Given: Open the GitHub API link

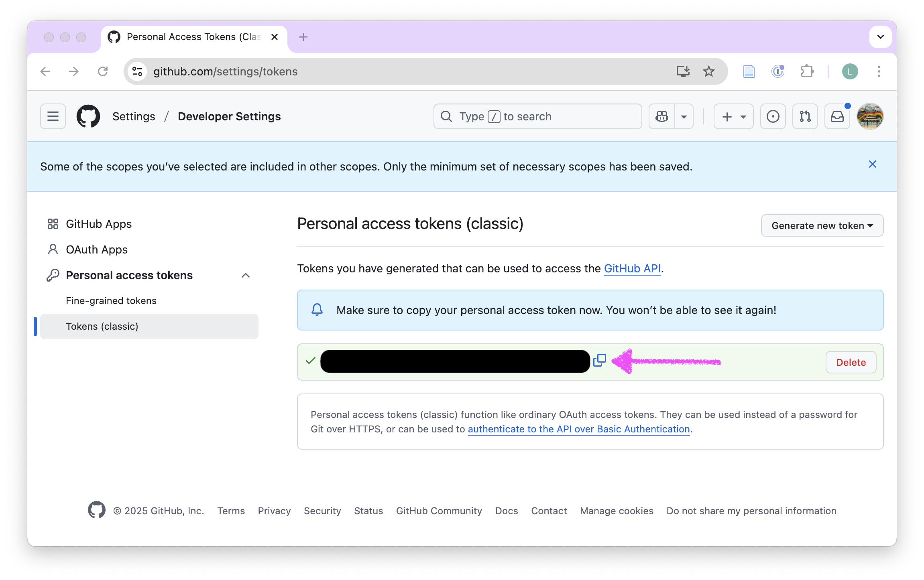Looking at the screenshot, I should pos(632,268).
